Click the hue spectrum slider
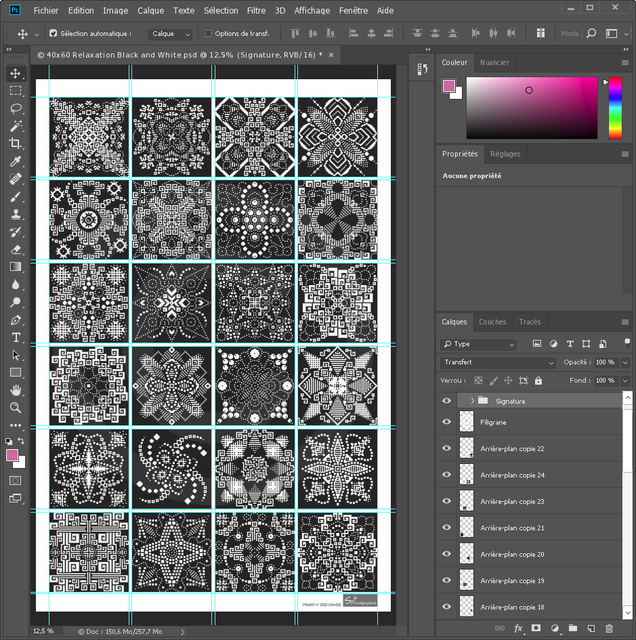 [615, 108]
